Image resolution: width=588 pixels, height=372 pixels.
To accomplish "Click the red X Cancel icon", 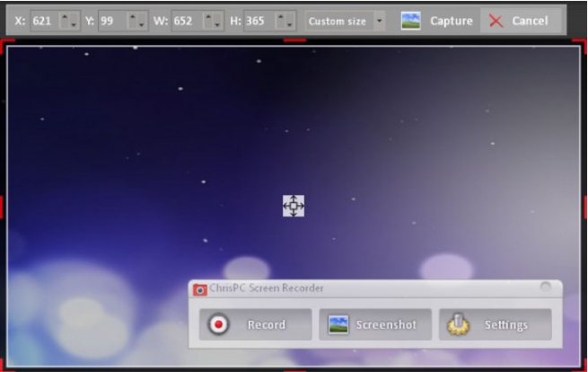I will [x=496, y=21].
